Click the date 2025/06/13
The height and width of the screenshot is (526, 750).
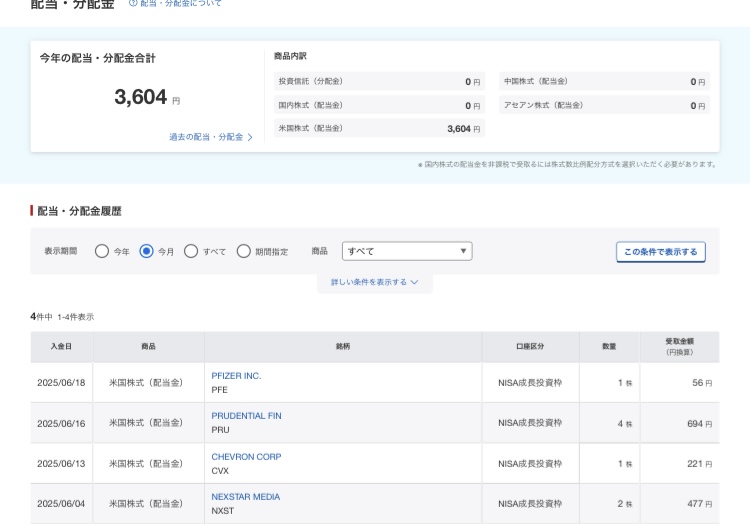coord(61,464)
